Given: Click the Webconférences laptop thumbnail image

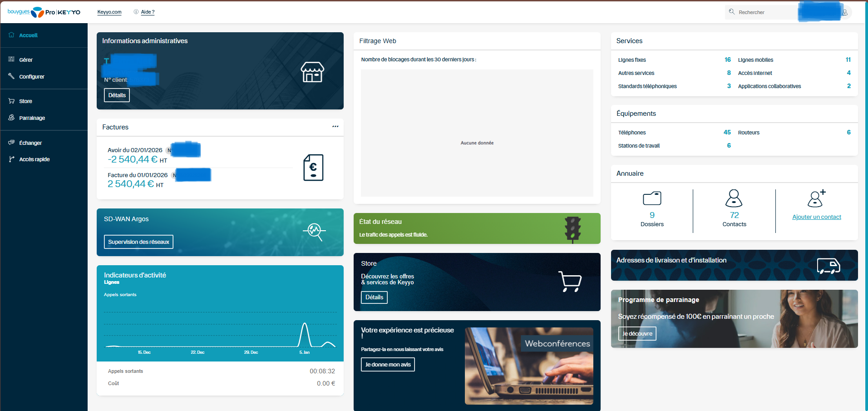Looking at the screenshot, I should [529, 366].
